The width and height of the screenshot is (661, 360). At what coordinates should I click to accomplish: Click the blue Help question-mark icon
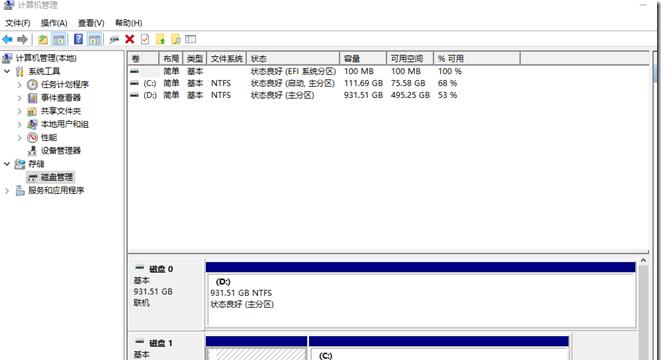click(x=78, y=39)
